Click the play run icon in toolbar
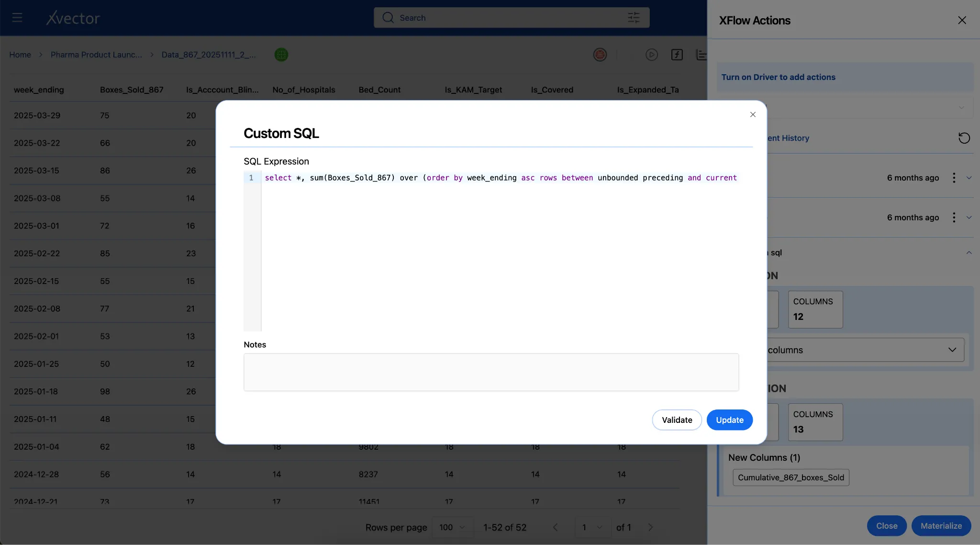Screen dimensions: 980x545 [652, 55]
